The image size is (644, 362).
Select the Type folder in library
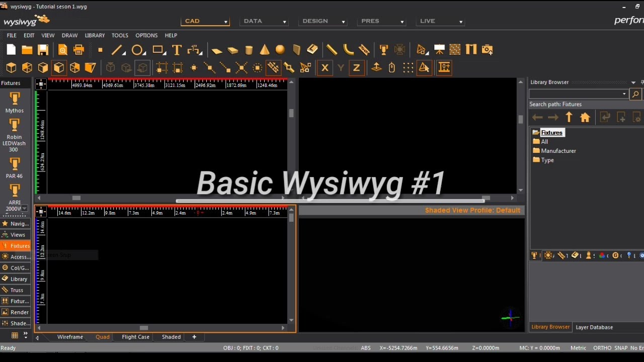pos(543,160)
